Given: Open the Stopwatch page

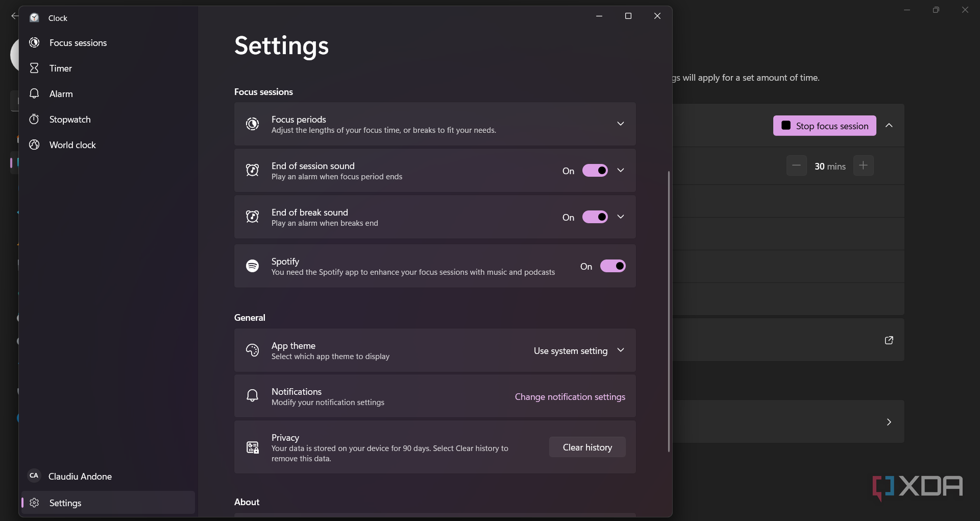Looking at the screenshot, I should (x=107, y=120).
